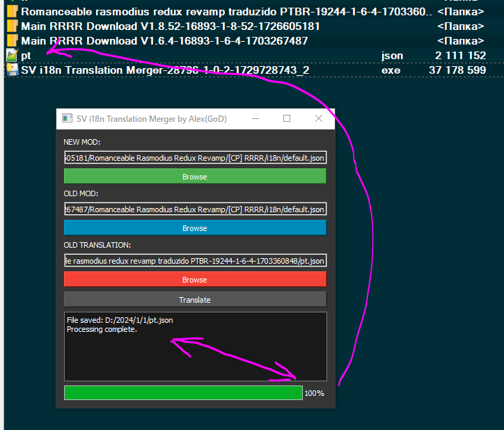
Task: Click the SV i18n Translation Merger exe icon
Action: pos(11,70)
